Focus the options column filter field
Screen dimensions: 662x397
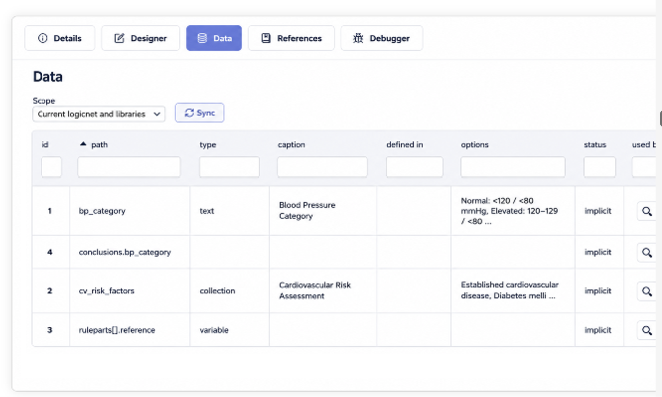(x=513, y=167)
